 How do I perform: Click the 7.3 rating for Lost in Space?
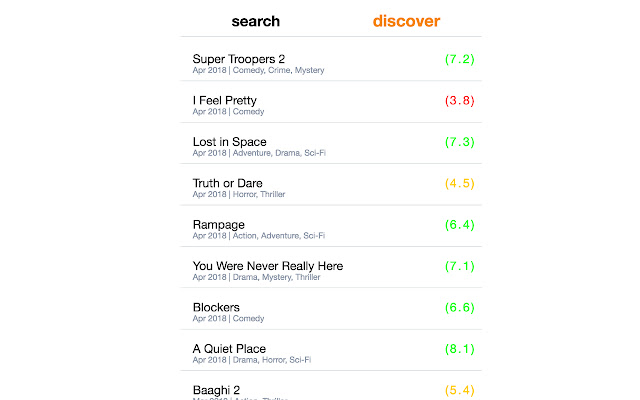[459, 142]
